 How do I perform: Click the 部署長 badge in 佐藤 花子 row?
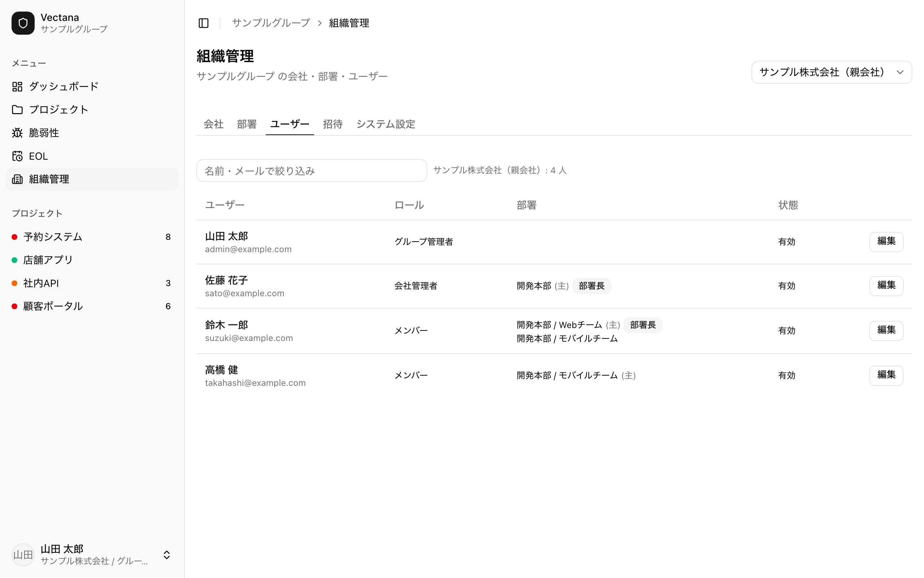[x=592, y=286]
